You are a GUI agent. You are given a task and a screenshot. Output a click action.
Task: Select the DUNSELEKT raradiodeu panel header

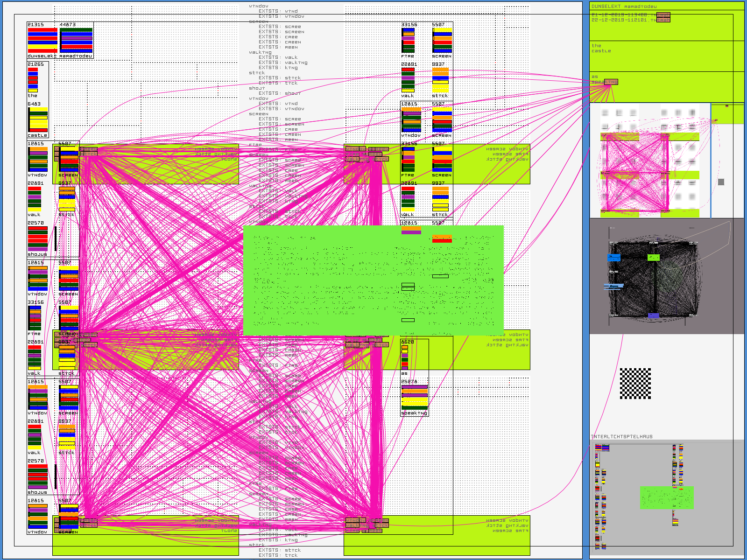coord(624,7)
